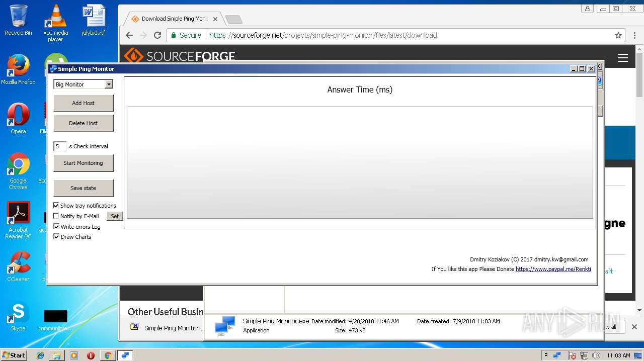This screenshot has height=362, width=644.
Task: Close the Download Simple Ping Monitor tab
Action: 215,19
